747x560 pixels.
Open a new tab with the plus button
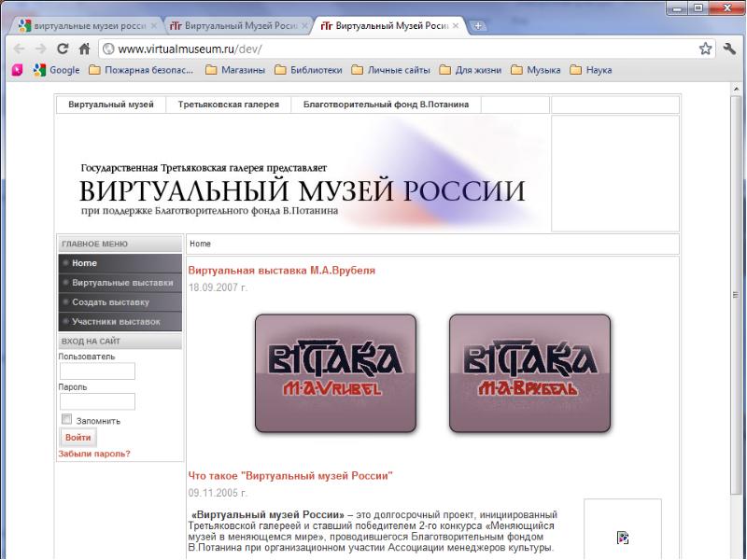[479, 26]
